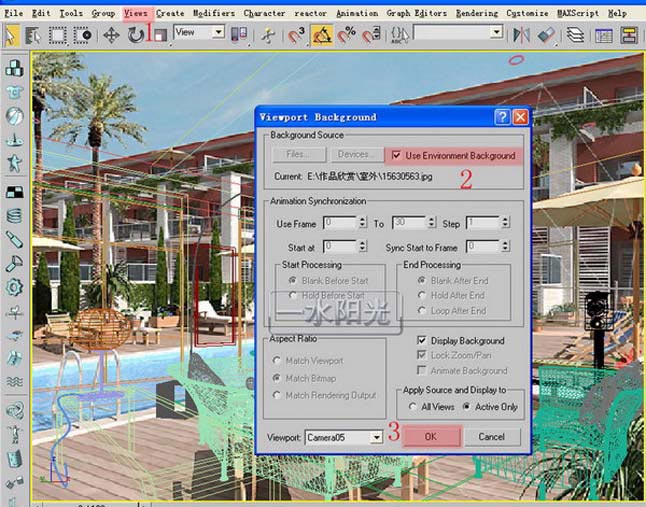Click the To frame spinner arrows

431,222
